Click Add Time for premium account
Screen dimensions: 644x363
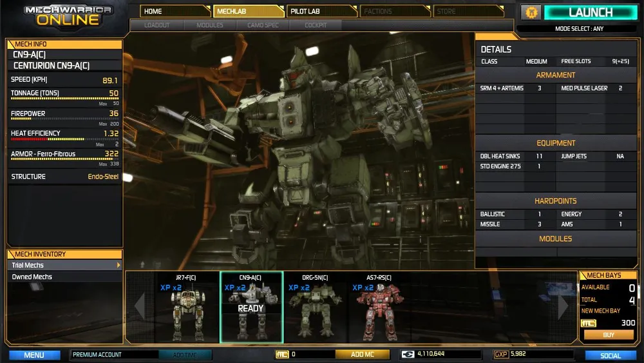[185, 355]
